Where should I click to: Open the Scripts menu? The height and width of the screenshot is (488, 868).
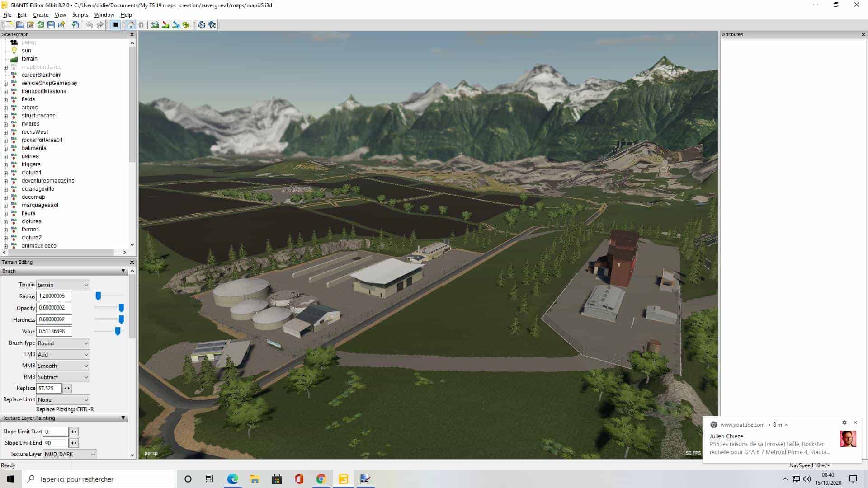[x=80, y=15]
